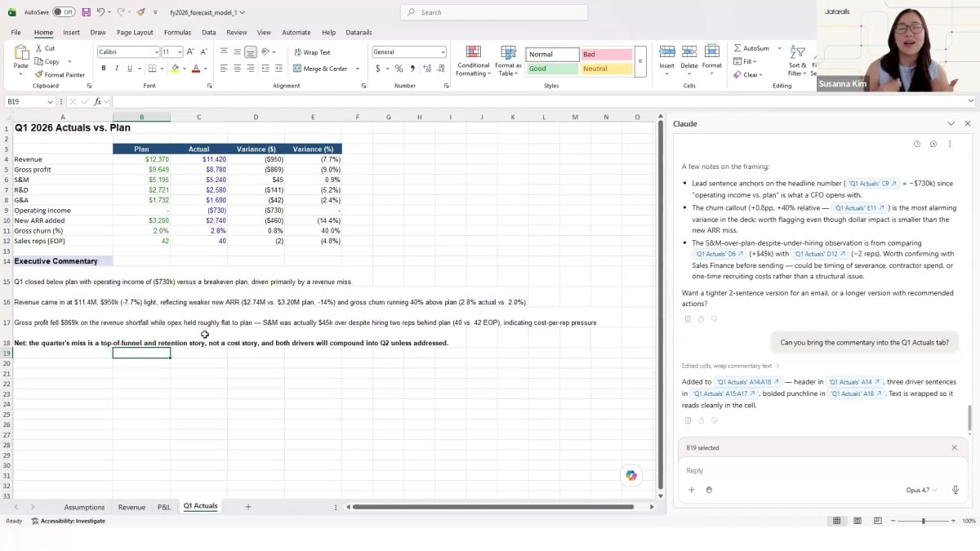The image size is (980, 551).
Task: Open the Clear eraser menu
Action: coord(747,74)
